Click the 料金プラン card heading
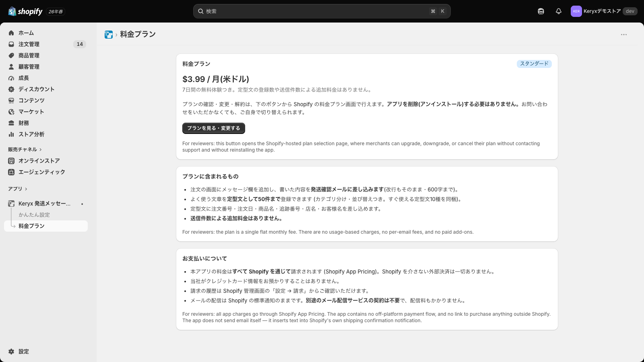Viewport: 644px width, 362px height. tap(196, 64)
